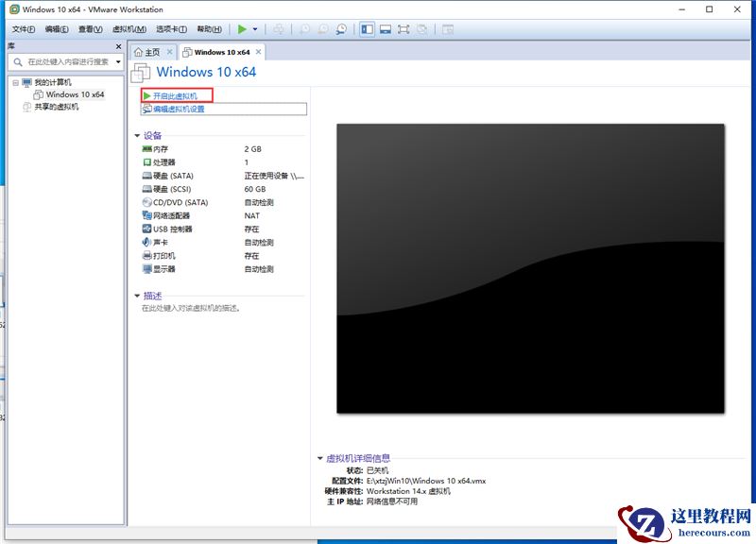
Task: Collapse the 描述 section
Action: click(139, 295)
